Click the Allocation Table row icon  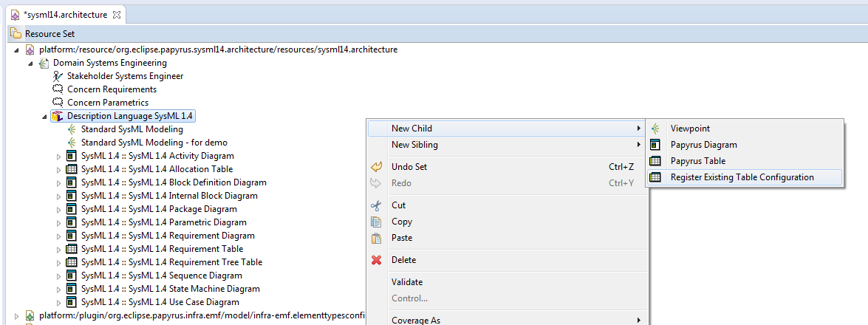pos(72,169)
